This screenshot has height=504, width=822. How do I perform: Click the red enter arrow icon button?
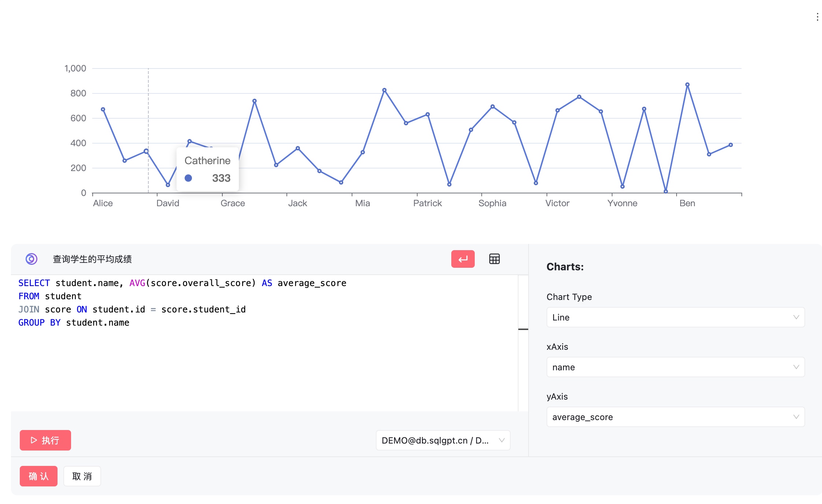click(463, 259)
